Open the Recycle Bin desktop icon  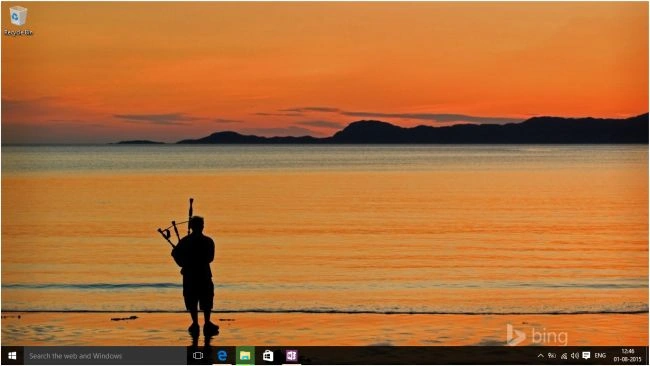pos(18,21)
